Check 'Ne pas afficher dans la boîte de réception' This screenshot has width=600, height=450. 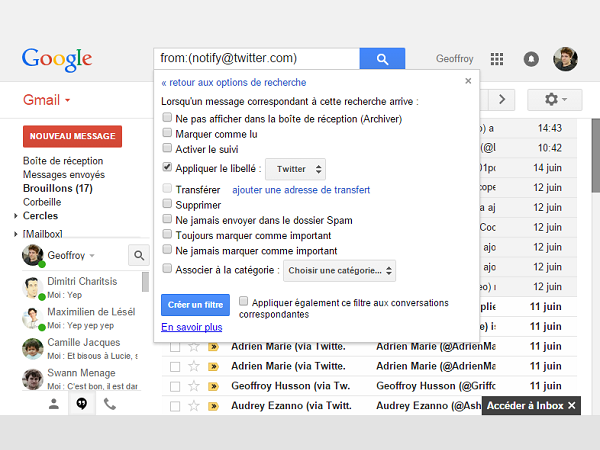[167, 117]
